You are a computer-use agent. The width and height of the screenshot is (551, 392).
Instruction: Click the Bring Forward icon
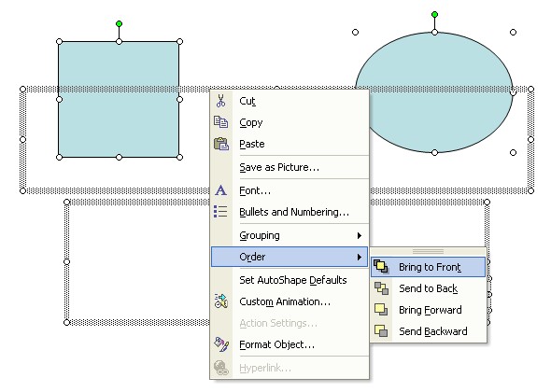click(381, 310)
